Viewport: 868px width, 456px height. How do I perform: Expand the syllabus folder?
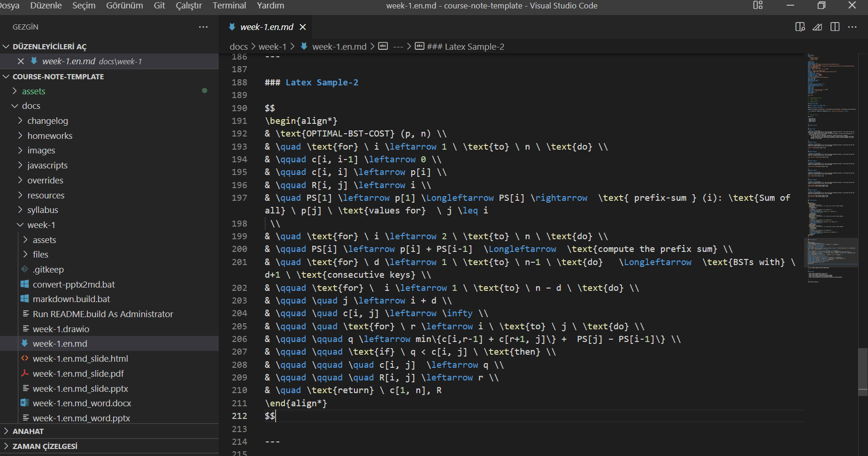point(20,210)
